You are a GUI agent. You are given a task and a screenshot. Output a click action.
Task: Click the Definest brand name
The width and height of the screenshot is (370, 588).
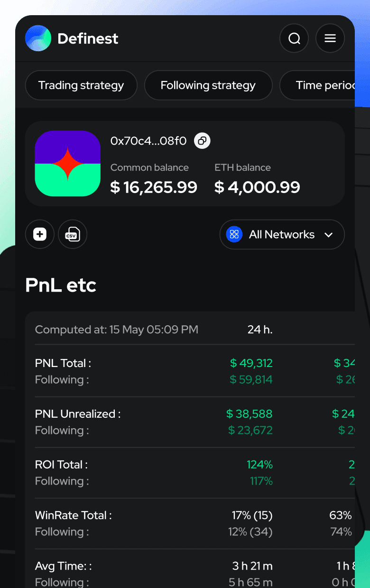[x=88, y=38]
